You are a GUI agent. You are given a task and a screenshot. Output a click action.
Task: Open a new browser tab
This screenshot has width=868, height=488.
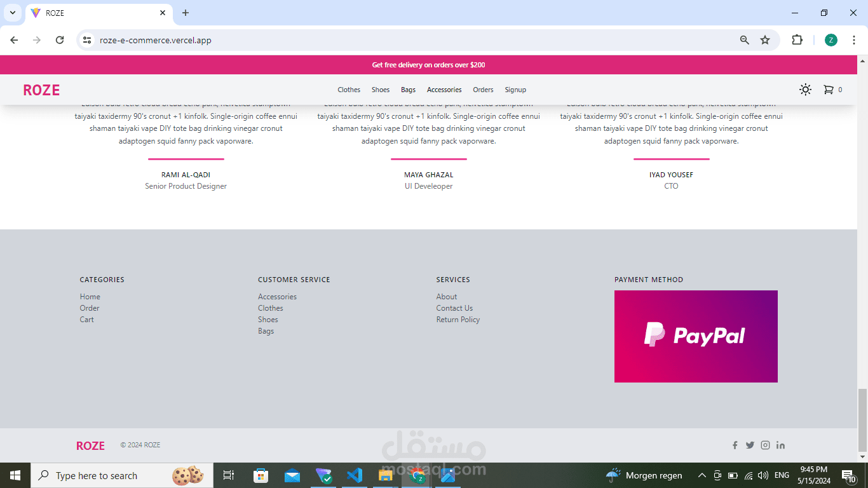186,13
